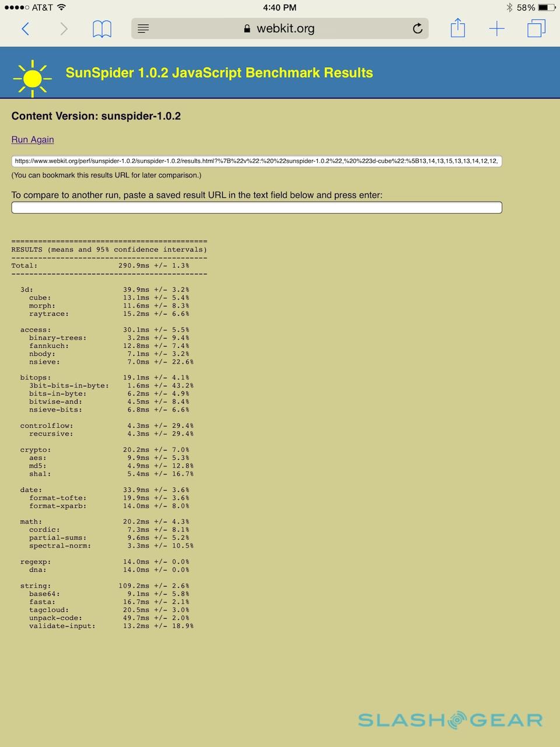Select the partial-sums 9.6ms row
Screen dimensions: 560x747
click(x=109, y=538)
